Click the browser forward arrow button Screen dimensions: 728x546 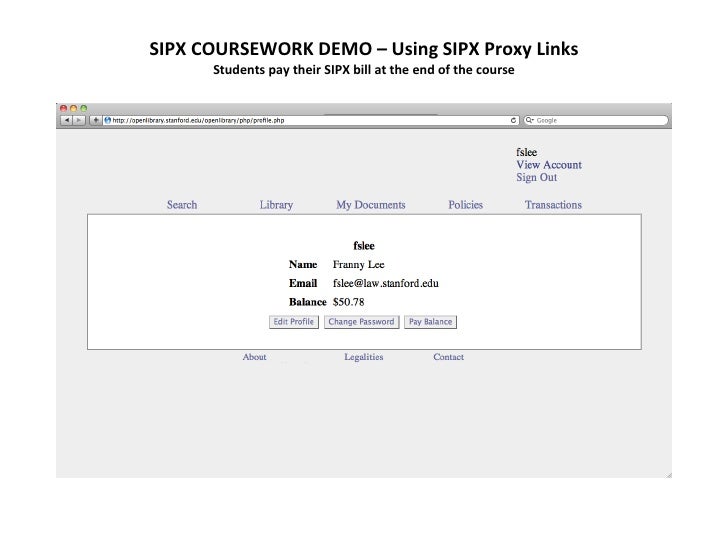tap(79, 120)
